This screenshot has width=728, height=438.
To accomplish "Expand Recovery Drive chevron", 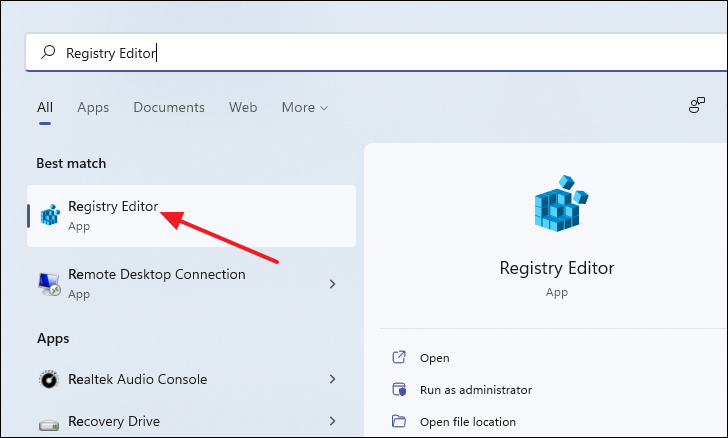I will (332, 421).
